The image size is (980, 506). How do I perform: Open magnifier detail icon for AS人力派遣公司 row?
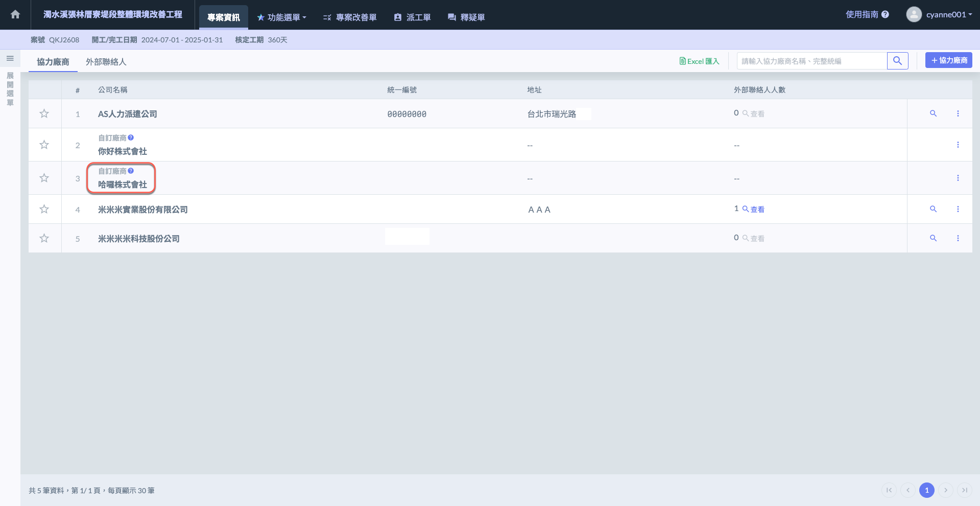(933, 113)
